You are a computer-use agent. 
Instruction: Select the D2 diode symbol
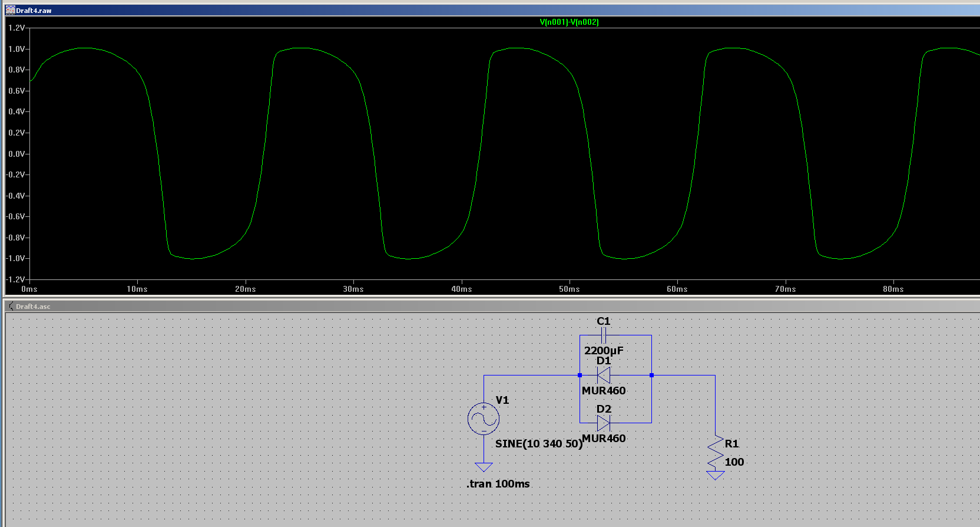tap(604, 423)
